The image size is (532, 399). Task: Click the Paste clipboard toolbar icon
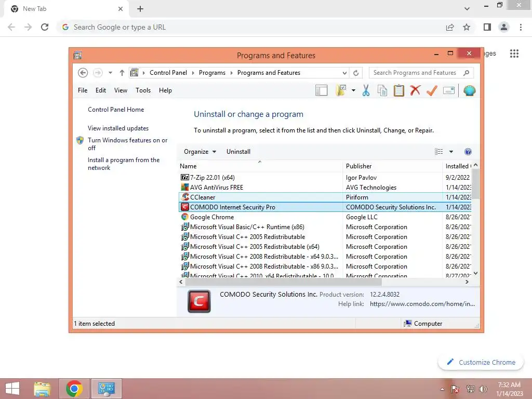click(398, 90)
